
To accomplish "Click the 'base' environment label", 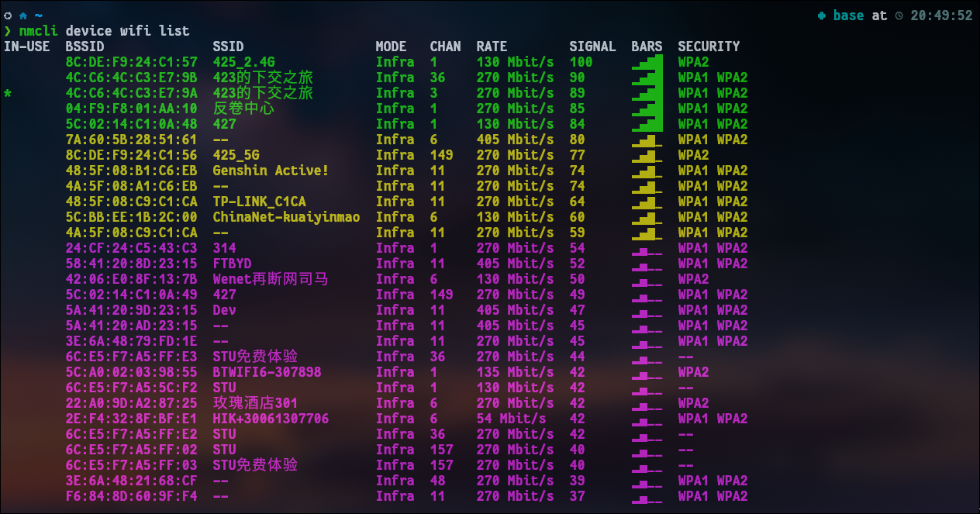I will [848, 16].
